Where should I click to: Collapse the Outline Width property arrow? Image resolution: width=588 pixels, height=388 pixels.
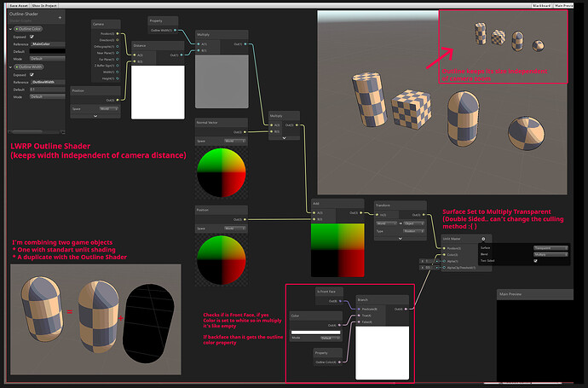click(x=10, y=67)
